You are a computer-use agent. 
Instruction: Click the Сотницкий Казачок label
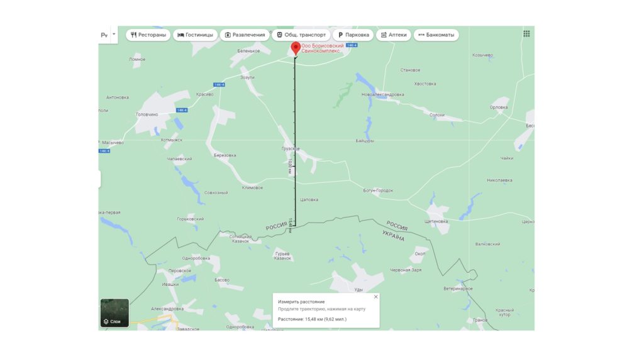click(240, 239)
